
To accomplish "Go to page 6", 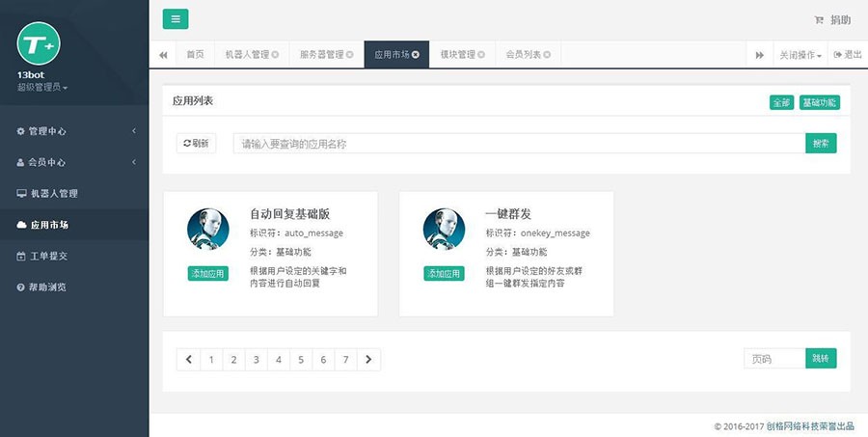I will tap(324, 360).
